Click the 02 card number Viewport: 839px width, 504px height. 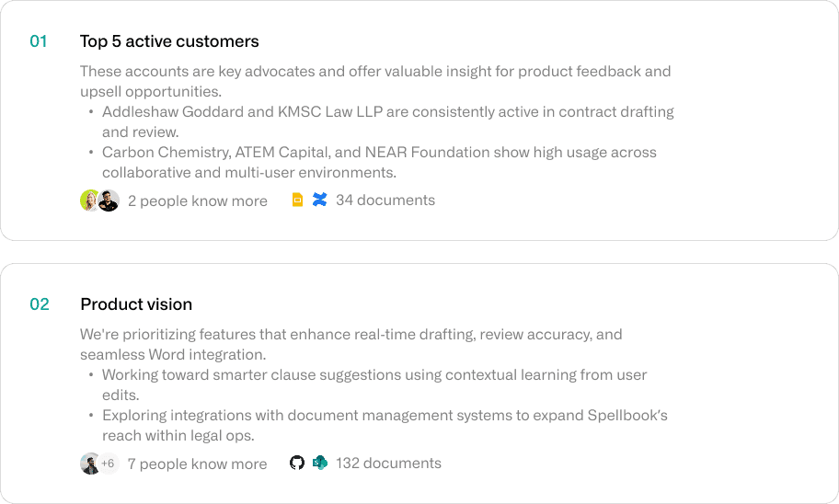click(x=40, y=304)
